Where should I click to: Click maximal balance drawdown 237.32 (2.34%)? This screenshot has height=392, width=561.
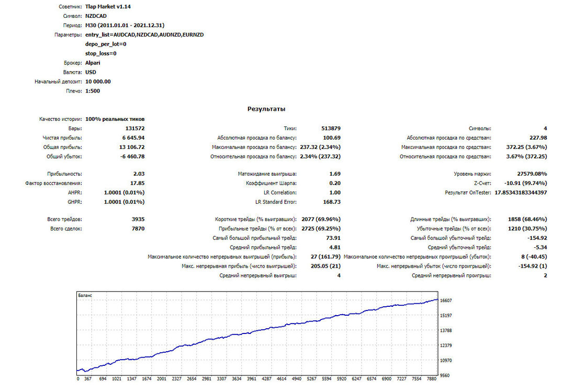coord(320,147)
